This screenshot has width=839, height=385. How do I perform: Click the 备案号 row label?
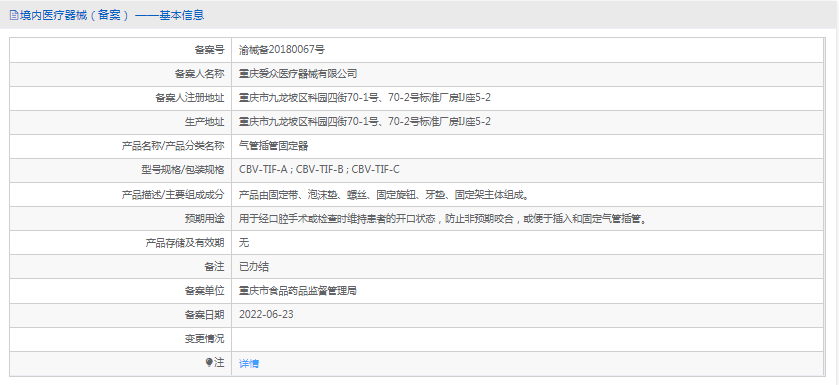click(x=209, y=50)
